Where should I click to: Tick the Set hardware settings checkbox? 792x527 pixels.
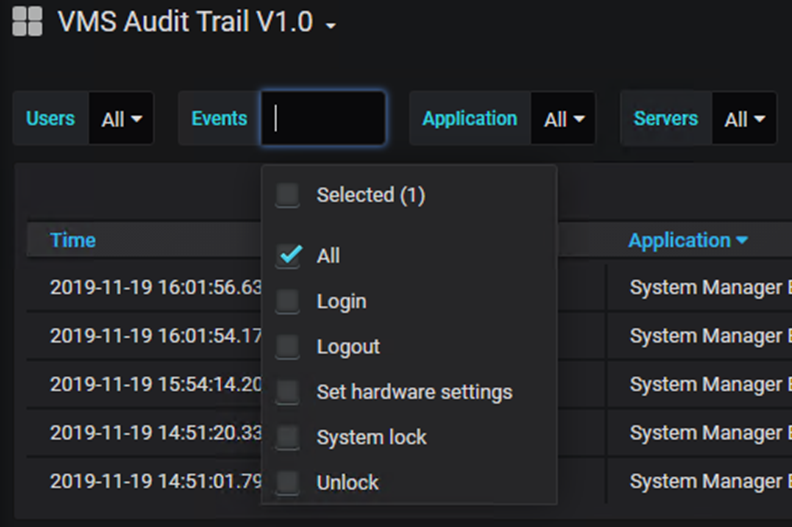click(x=288, y=392)
